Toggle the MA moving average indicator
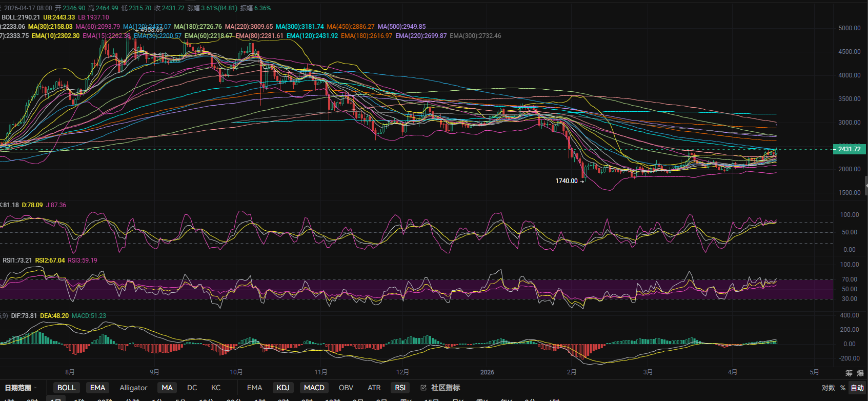The height and width of the screenshot is (401, 868). click(167, 388)
